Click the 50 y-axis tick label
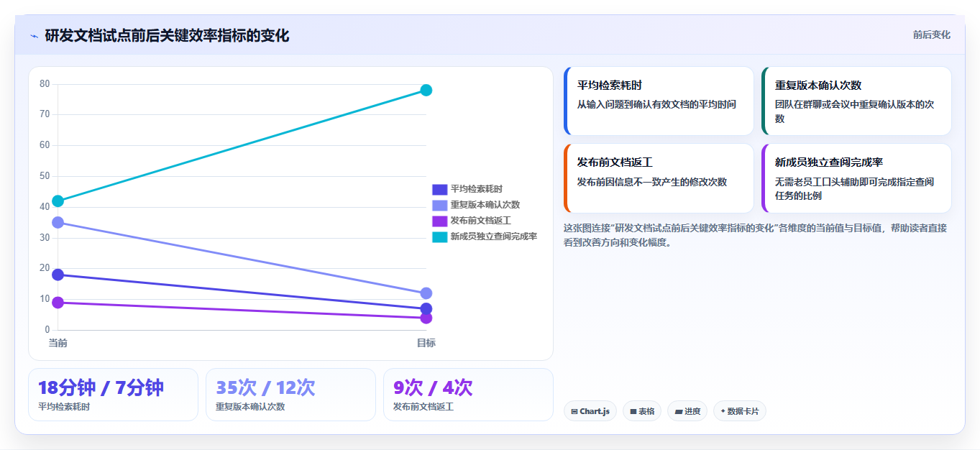The width and height of the screenshot is (980, 450). tap(45, 176)
